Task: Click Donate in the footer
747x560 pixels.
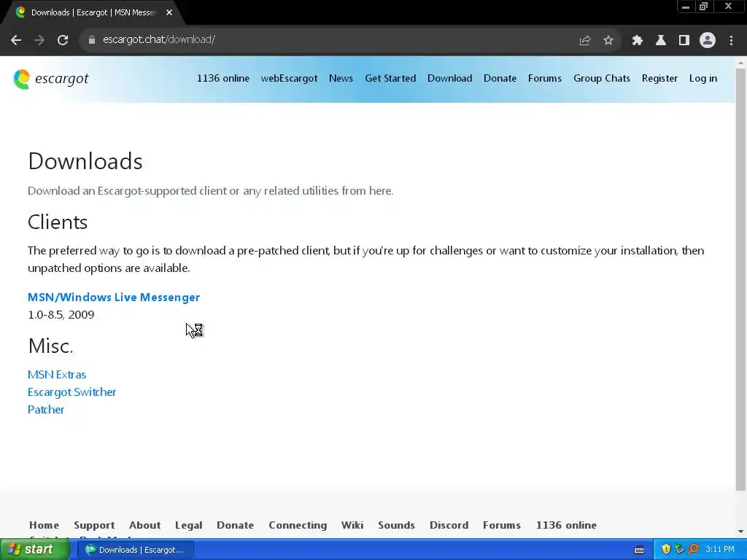Action: click(235, 525)
